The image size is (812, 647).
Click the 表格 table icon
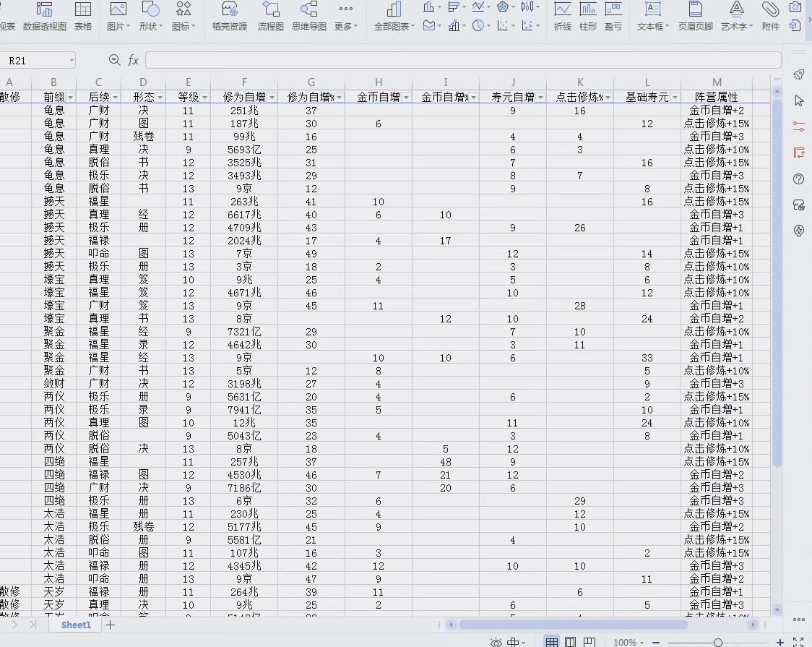coord(83,17)
